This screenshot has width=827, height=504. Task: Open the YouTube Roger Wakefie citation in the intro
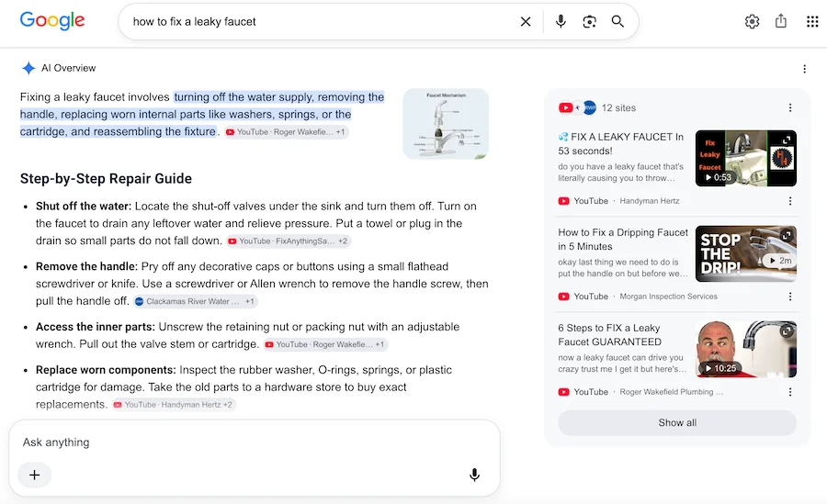click(x=286, y=132)
